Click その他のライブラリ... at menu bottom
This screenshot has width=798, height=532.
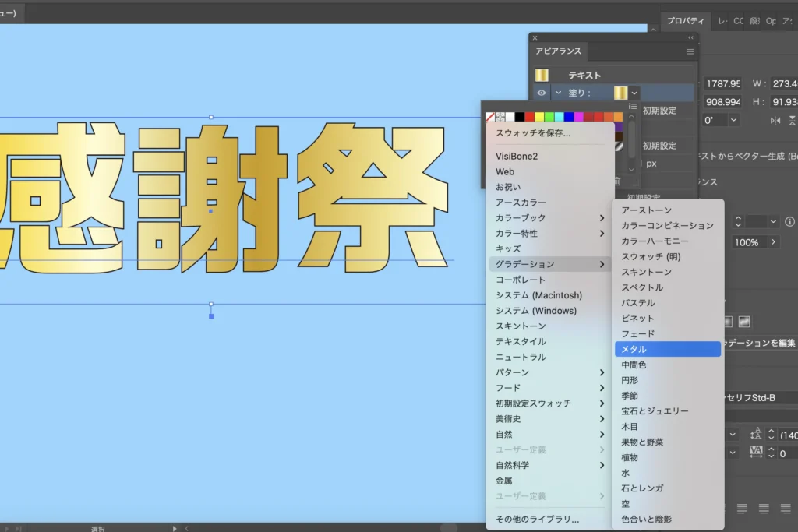[538, 519]
